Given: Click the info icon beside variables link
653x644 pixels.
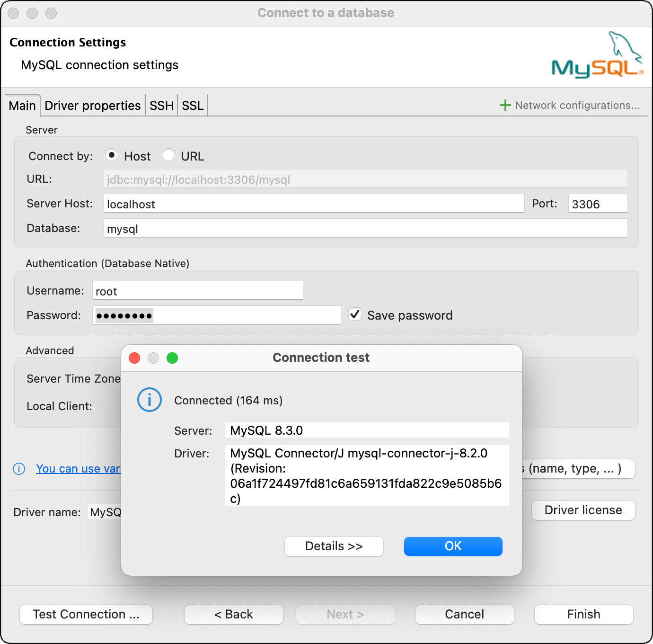Looking at the screenshot, I should click(x=19, y=469).
